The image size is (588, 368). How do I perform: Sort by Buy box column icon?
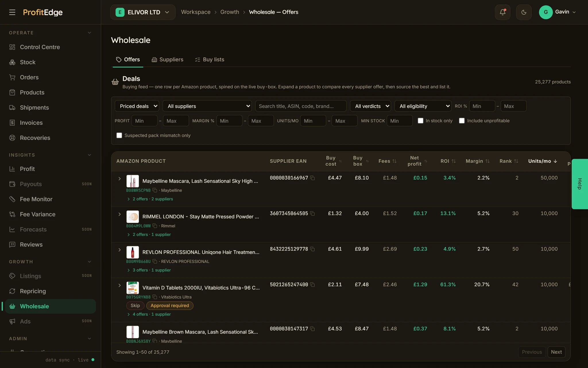[x=367, y=161]
